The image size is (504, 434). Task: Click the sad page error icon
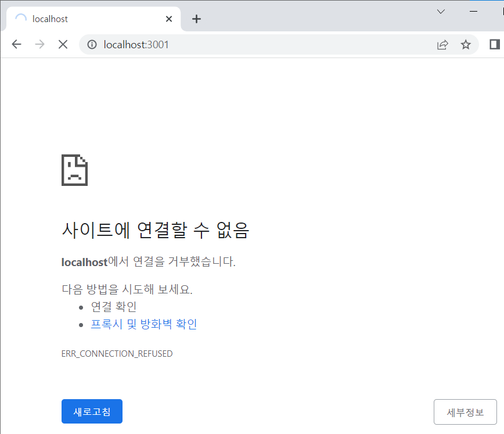click(74, 170)
